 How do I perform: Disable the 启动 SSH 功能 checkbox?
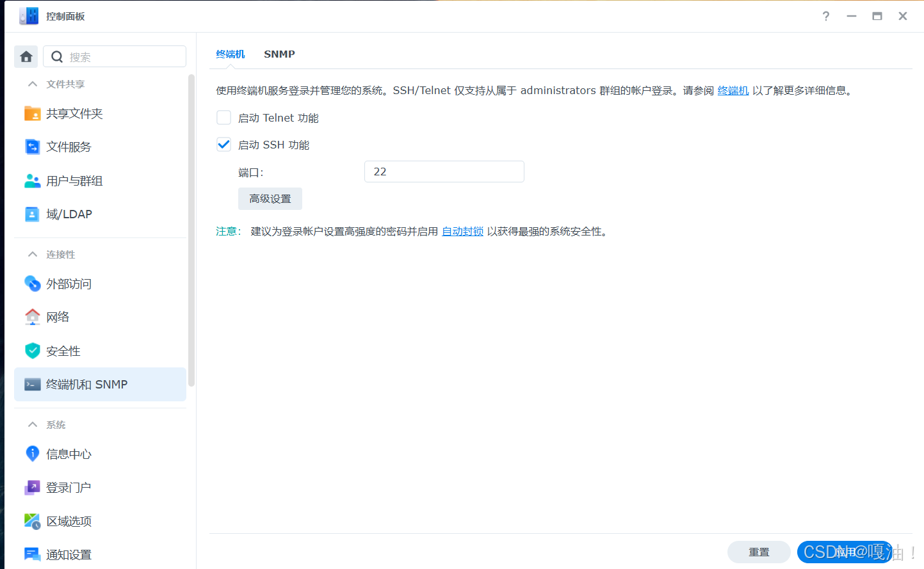click(223, 144)
